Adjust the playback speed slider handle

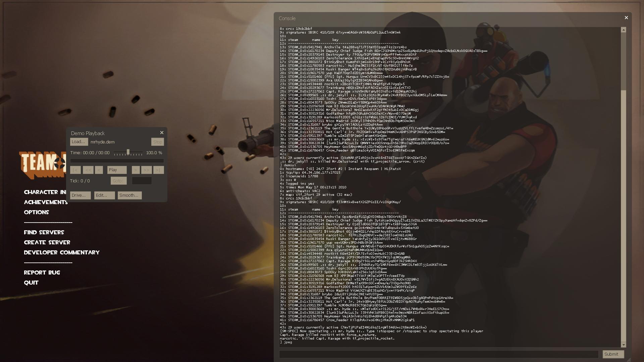128,152
